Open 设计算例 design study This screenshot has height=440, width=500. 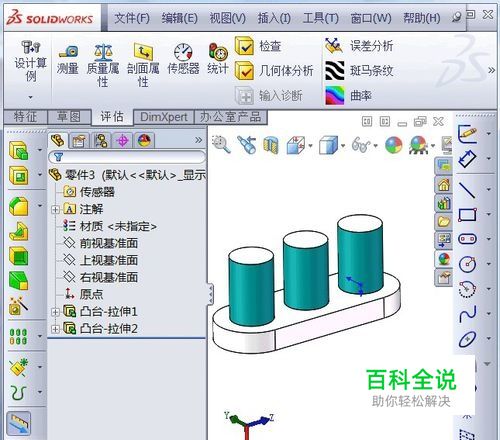click(x=31, y=62)
